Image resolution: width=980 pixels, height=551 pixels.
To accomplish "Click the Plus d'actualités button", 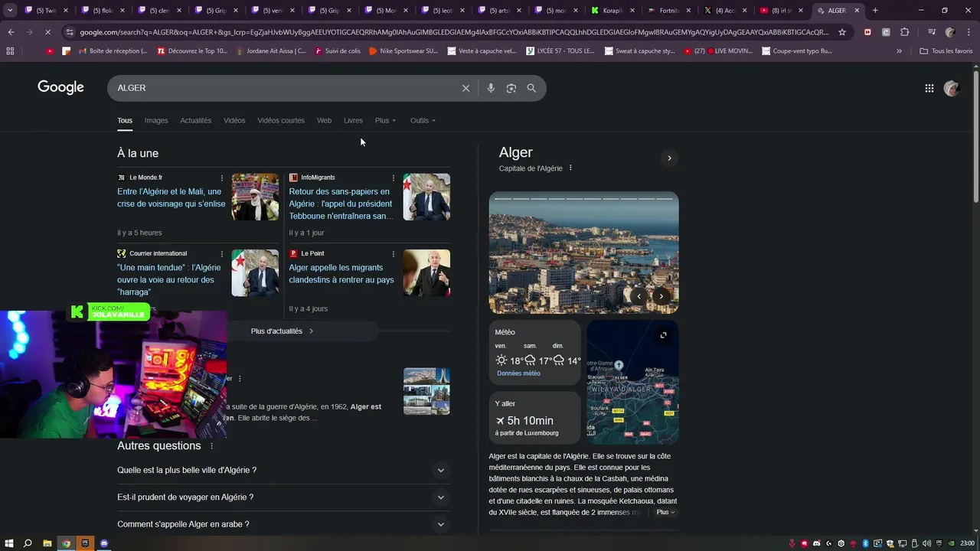I will pyautogui.click(x=283, y=331).
